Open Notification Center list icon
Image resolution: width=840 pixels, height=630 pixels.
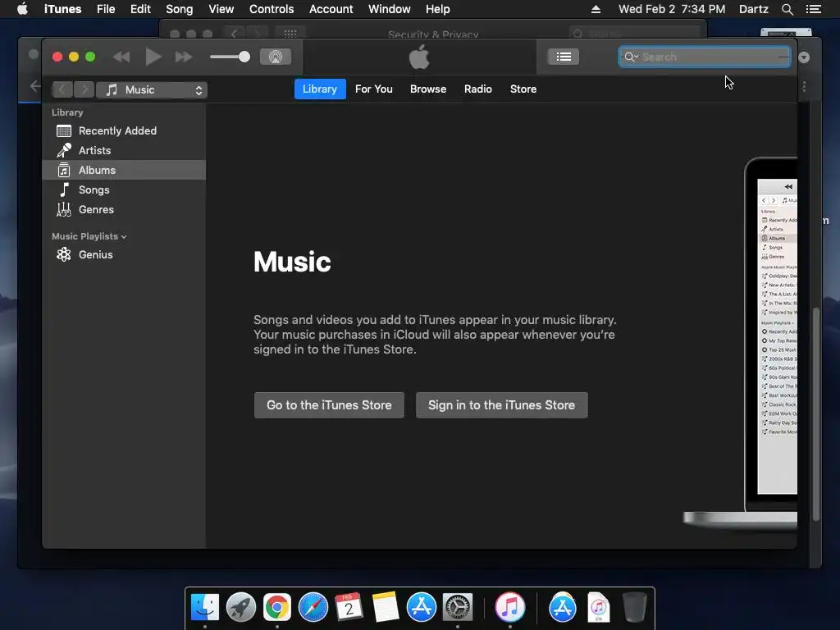click(x=814, y=9)
